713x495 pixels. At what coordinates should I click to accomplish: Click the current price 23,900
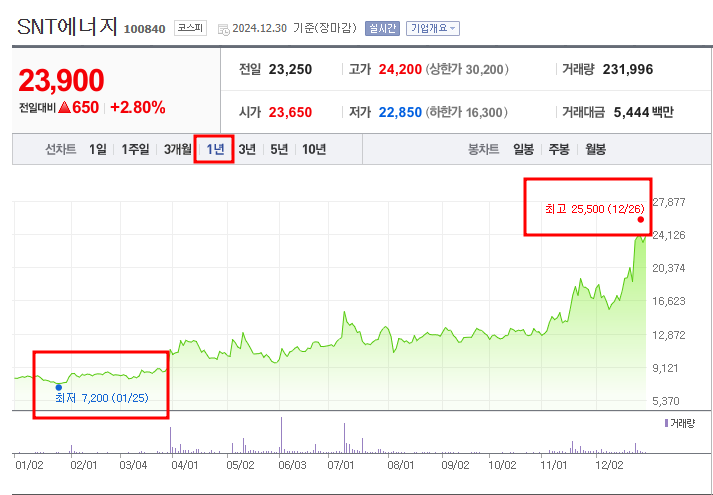coord(61,80)
